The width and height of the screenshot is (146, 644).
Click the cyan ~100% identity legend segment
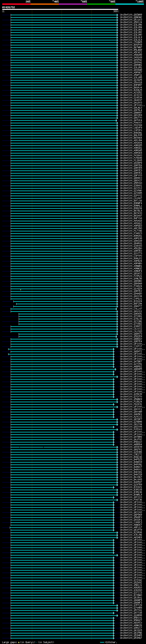point(130,4)
